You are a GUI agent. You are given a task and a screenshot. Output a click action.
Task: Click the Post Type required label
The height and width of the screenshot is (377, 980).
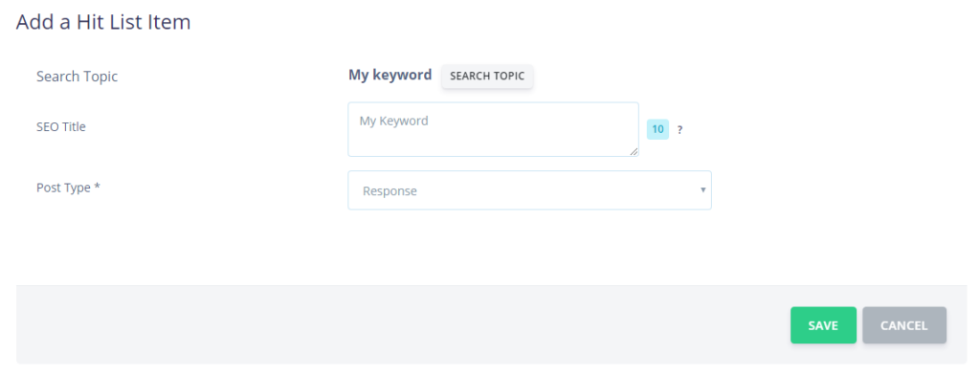coord(68,188)
